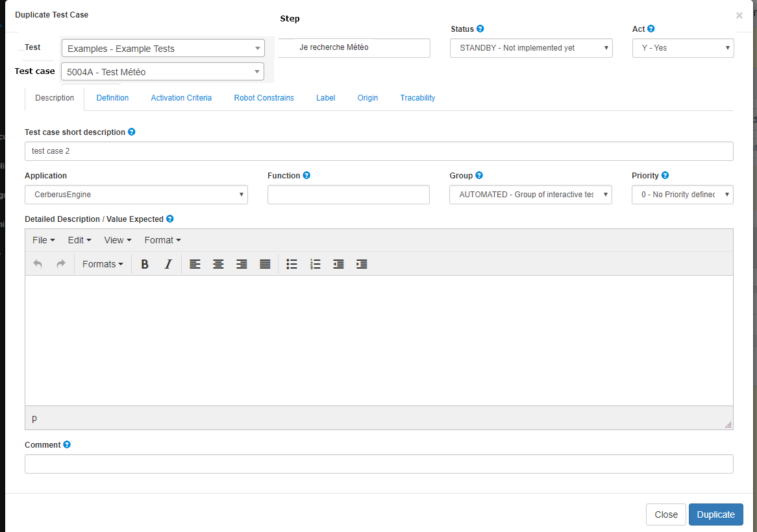Select the Description tab
This screenshot has height=532, width=757.
pos(55,98)
